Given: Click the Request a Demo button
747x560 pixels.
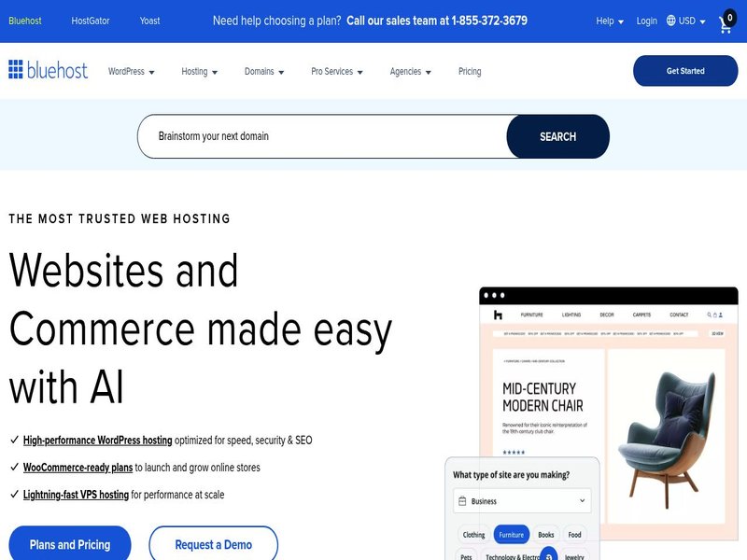Looking at the screenshot, I should (213, 544).
